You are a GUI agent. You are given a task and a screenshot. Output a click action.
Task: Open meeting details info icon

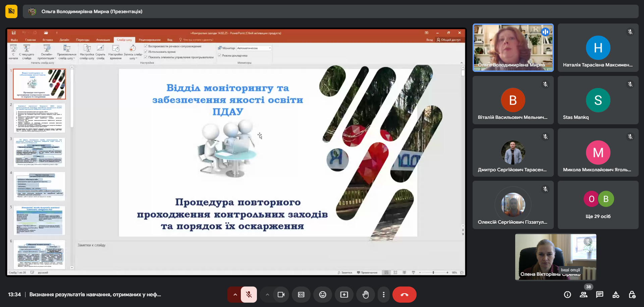(x=568, y=295)
